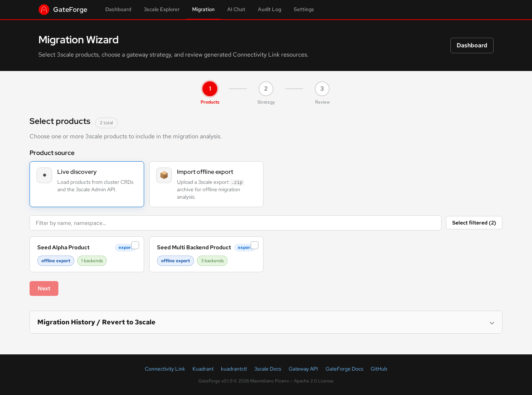
Task: Click the Select filtered (2) button
Action: 474,223
